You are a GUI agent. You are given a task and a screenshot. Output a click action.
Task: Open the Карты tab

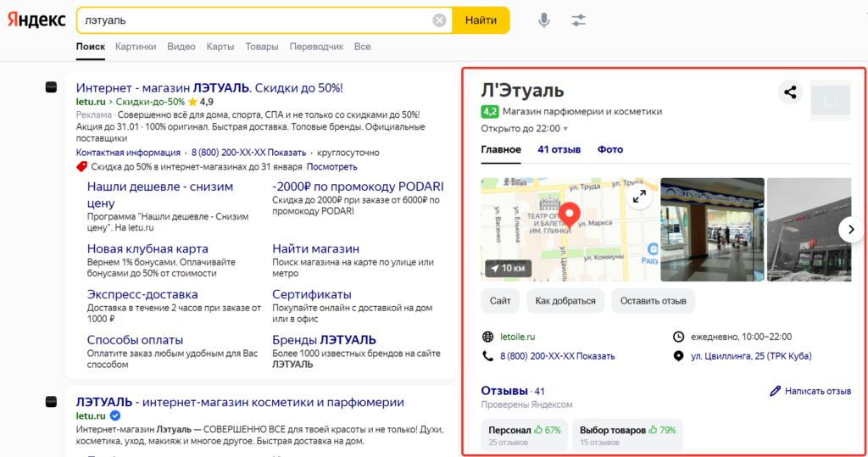tap(220, 47)
